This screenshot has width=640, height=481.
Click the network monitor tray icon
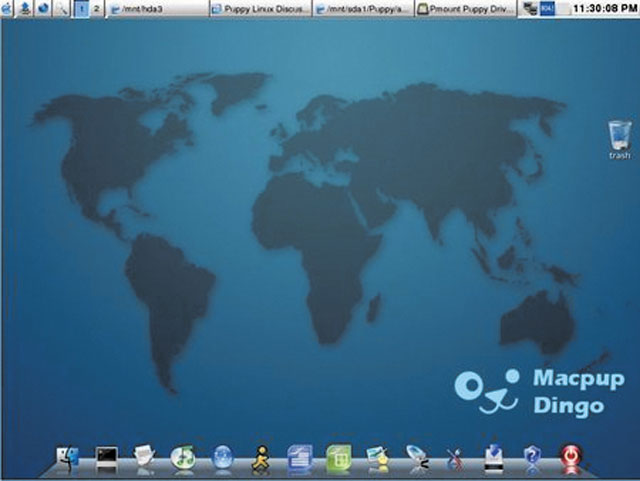click(x=530, y=9)
